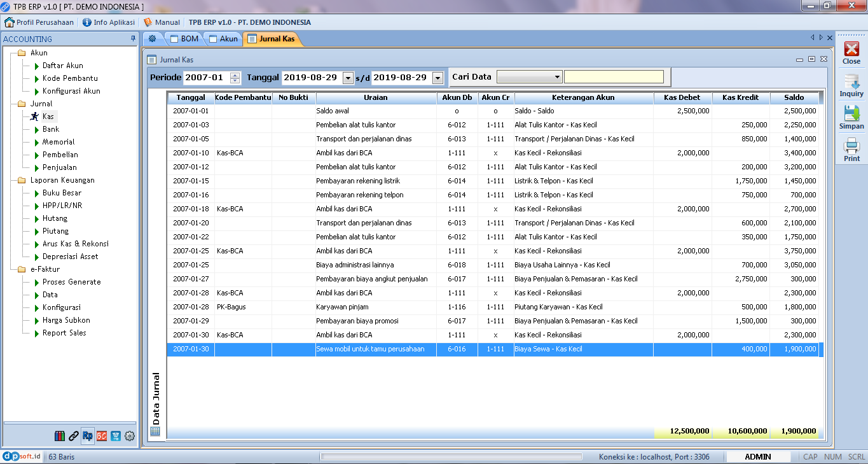This screenshot has height=464, width=868.
Task: Select the Rp accounting module icon
Action: pos(88,436)
